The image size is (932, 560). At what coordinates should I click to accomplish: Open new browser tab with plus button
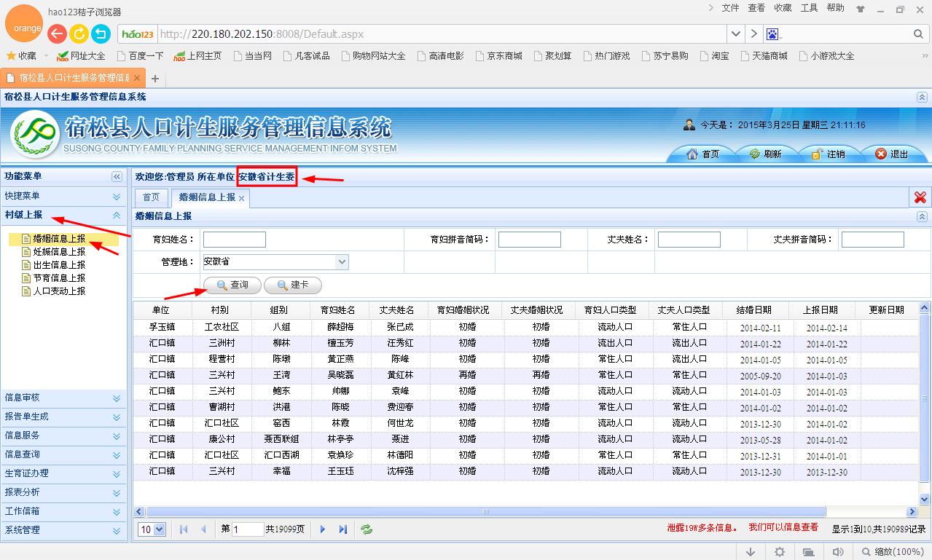(x=155, y=79)
